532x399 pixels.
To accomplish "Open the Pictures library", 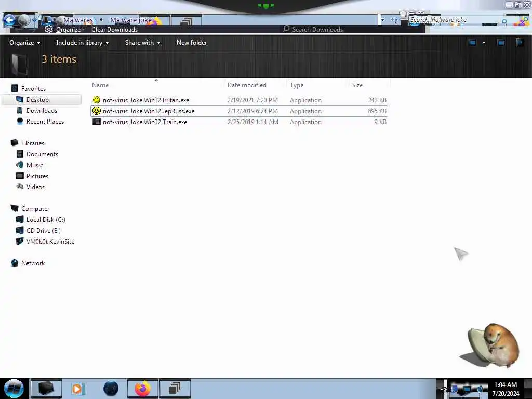I will (37, 176).
